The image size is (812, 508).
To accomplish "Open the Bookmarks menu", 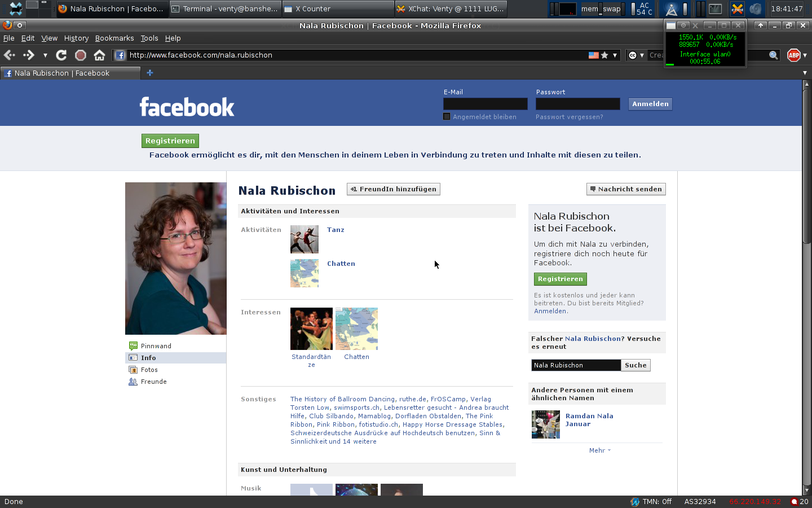I will [114, 38].
